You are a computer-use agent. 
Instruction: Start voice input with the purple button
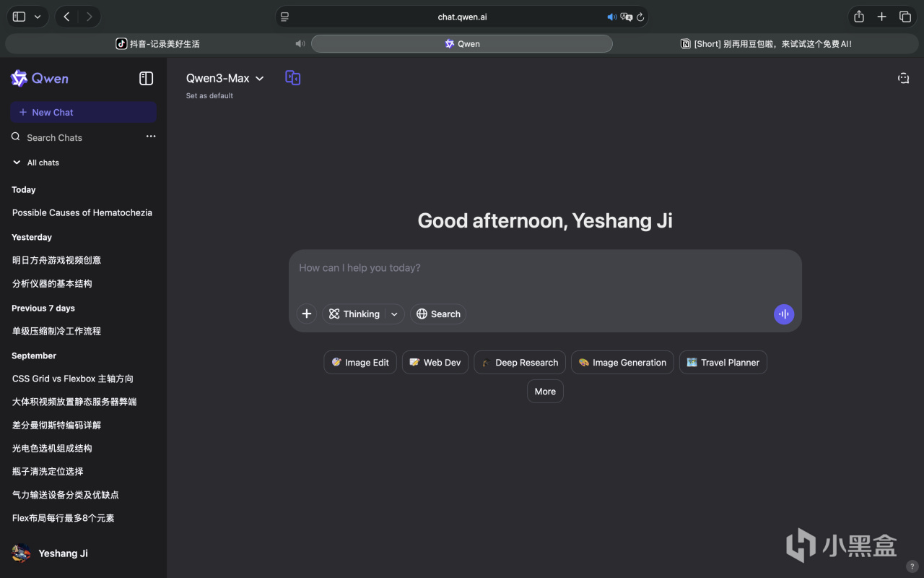pyautogui.click(x=784, y=314)
